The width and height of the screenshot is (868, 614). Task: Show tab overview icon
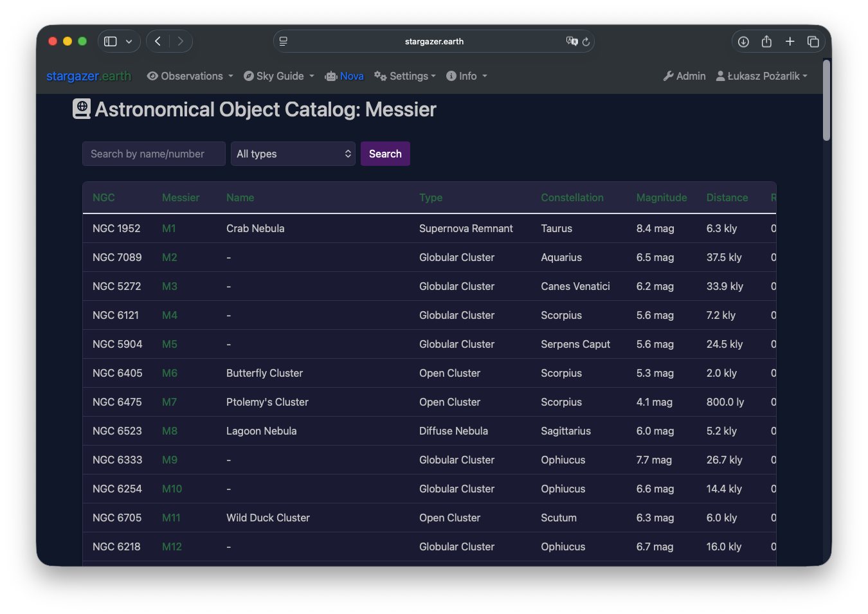(813, 42)
